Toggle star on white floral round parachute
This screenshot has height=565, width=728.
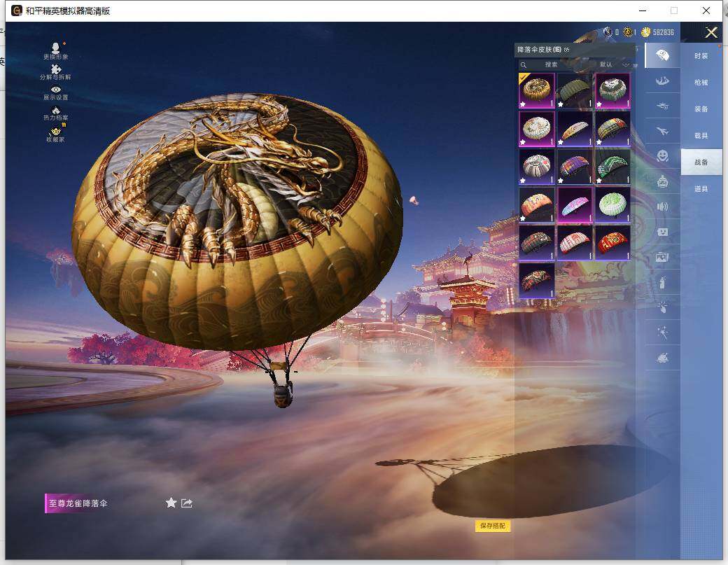(x=522, y=143)
